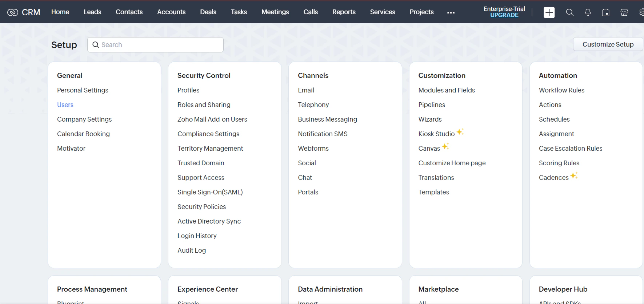Select the Services tab
Image resolution: width=644 pixels, height=304 pixels.
coord(383,12)
